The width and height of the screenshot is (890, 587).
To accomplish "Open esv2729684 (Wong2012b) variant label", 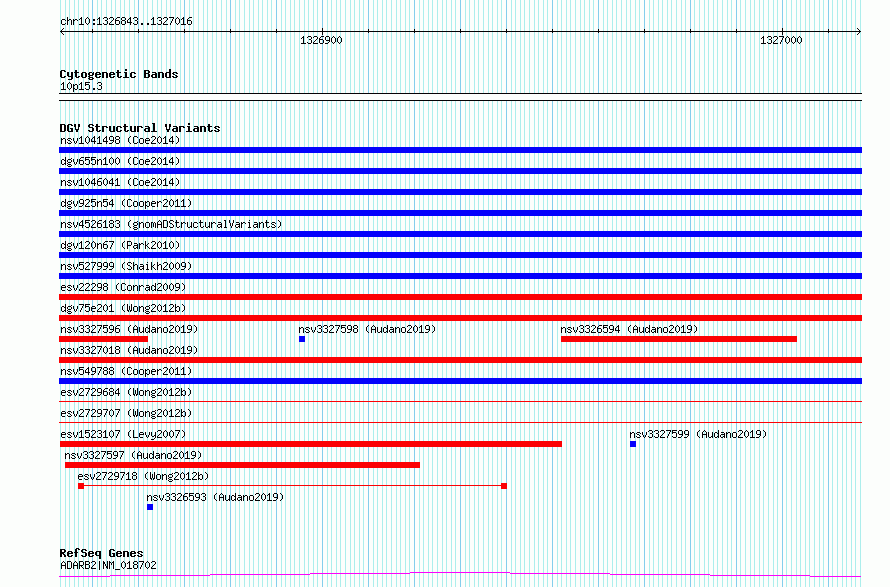I will (x=126, y=392).
